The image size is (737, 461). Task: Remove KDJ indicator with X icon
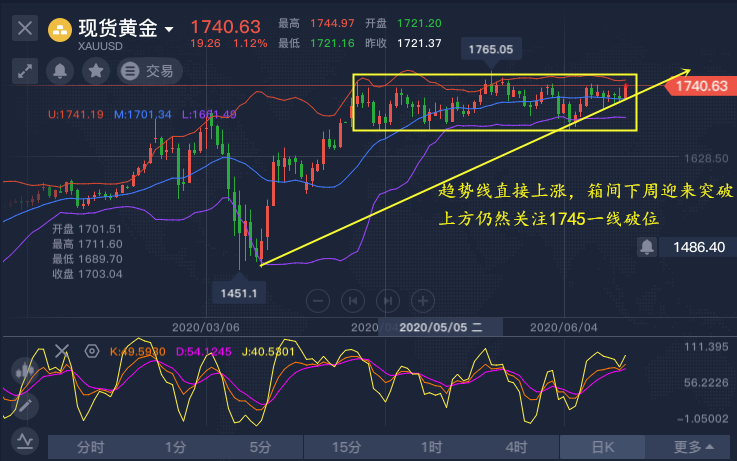63,351
